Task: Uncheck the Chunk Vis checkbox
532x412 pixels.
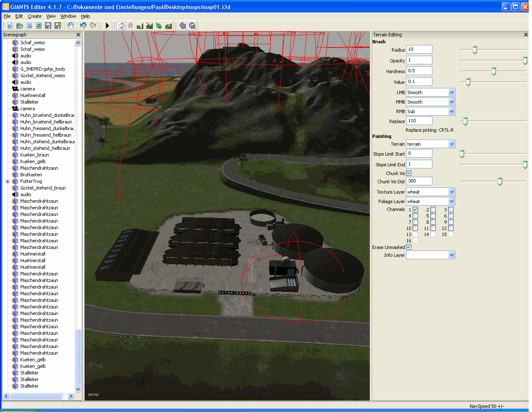Action: coord(409,173)
